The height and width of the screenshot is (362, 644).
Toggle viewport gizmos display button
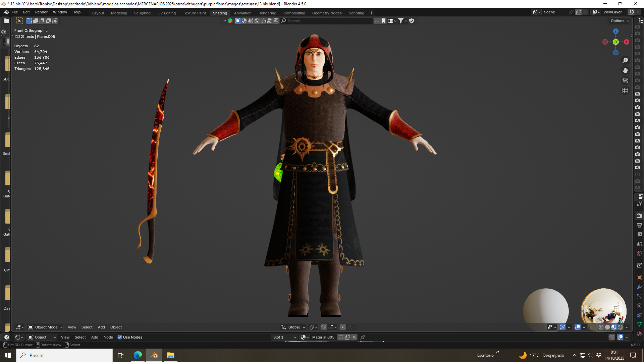coord(562,327)
